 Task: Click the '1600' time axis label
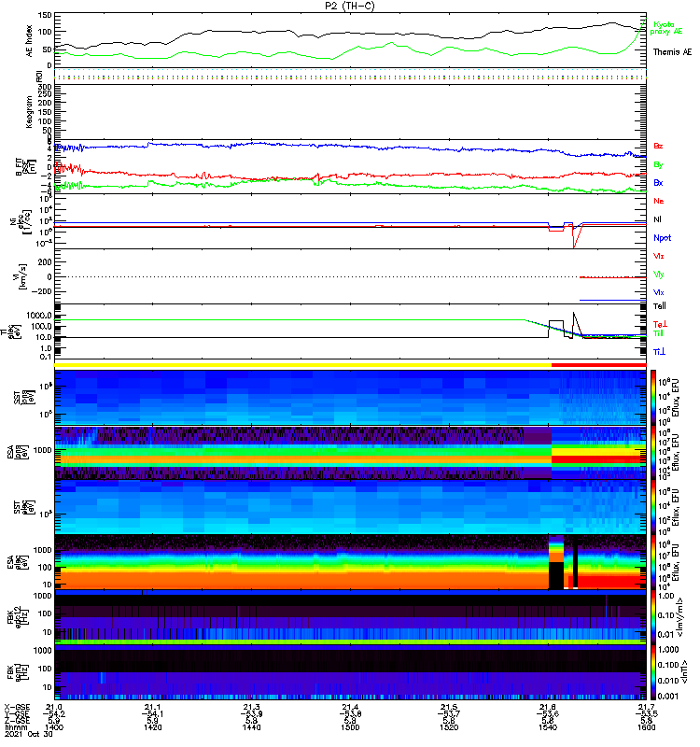pos(646,727)
